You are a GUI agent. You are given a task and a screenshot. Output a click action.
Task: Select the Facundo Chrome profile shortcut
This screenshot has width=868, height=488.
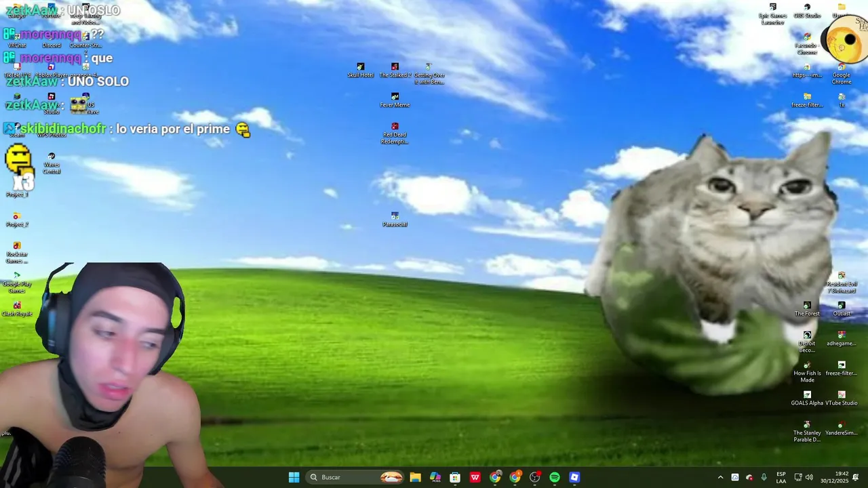(807, 44)
